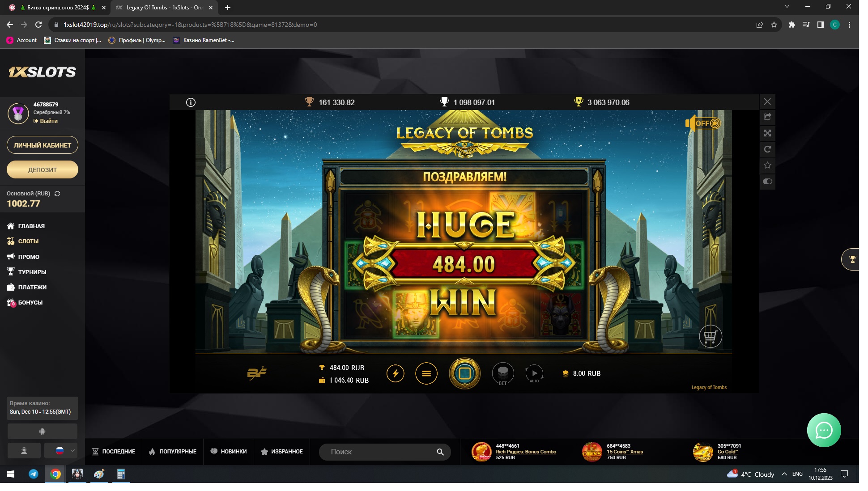Open the shopping cart buy feature

[x=710, y=336]
